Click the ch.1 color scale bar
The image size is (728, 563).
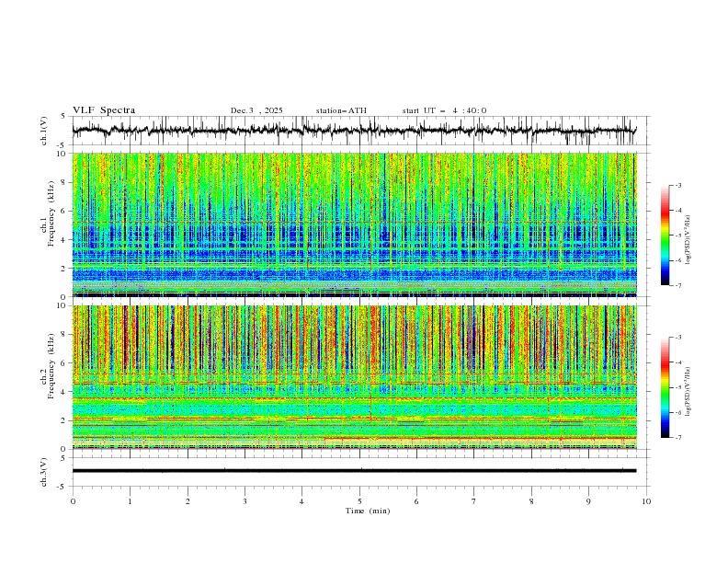[665, 236]
